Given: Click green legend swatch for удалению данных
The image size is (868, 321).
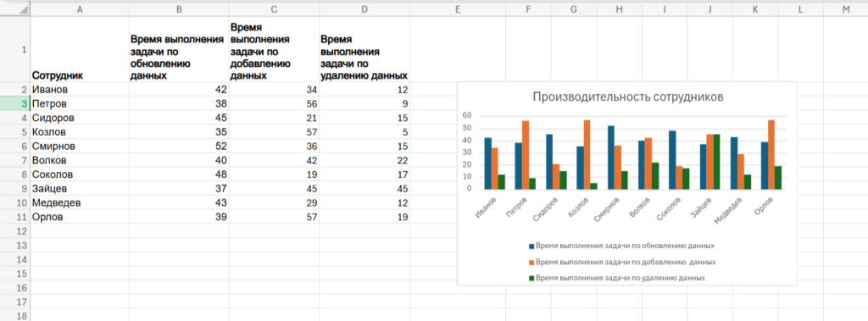Looking at the screenshot, I should pyautogui.click(x=531, y=278).
